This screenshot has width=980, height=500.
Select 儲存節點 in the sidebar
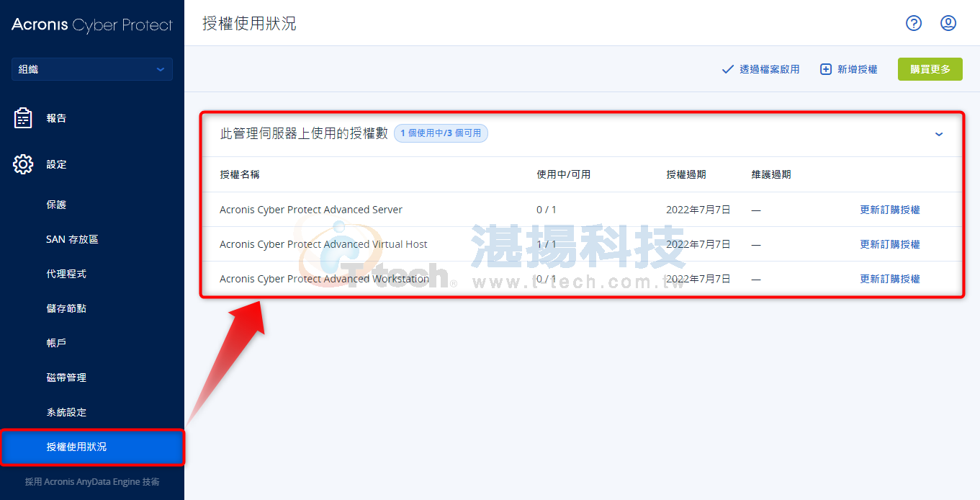66,308
